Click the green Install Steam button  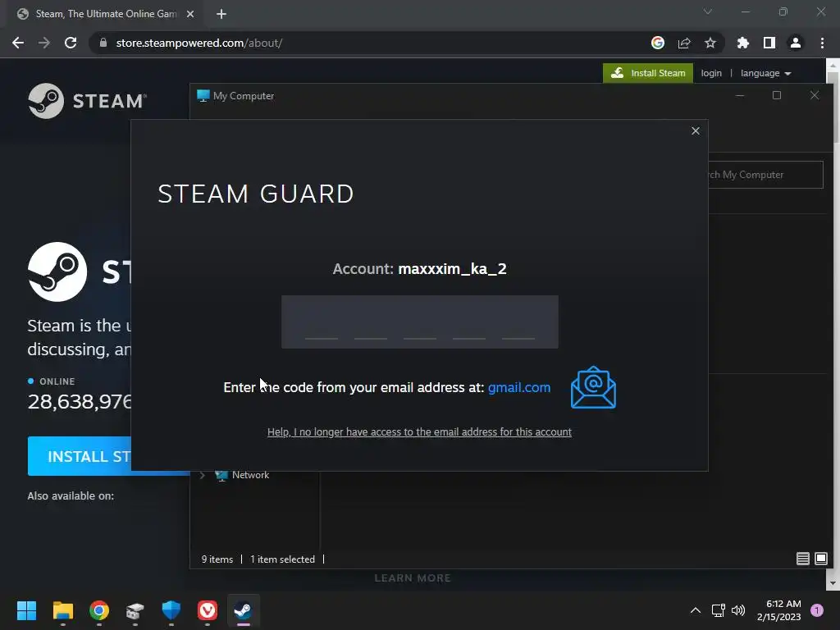coord(648,73)
